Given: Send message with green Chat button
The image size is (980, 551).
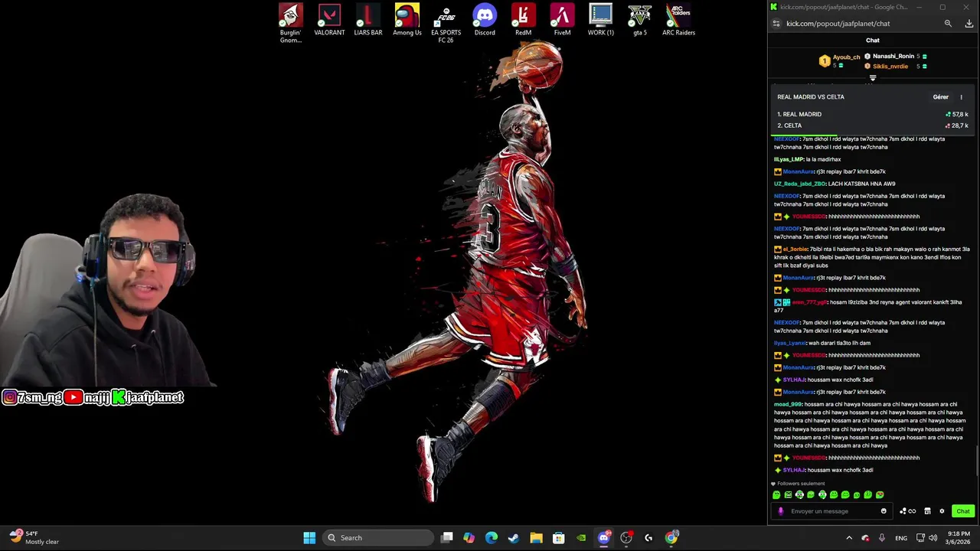Looking at the screenshot, I should (963, 511).
